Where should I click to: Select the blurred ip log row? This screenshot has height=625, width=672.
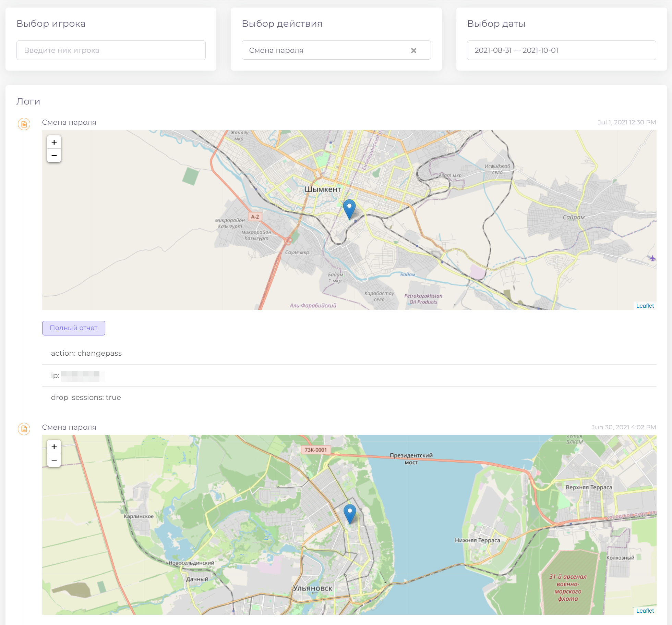click(349, 376)
